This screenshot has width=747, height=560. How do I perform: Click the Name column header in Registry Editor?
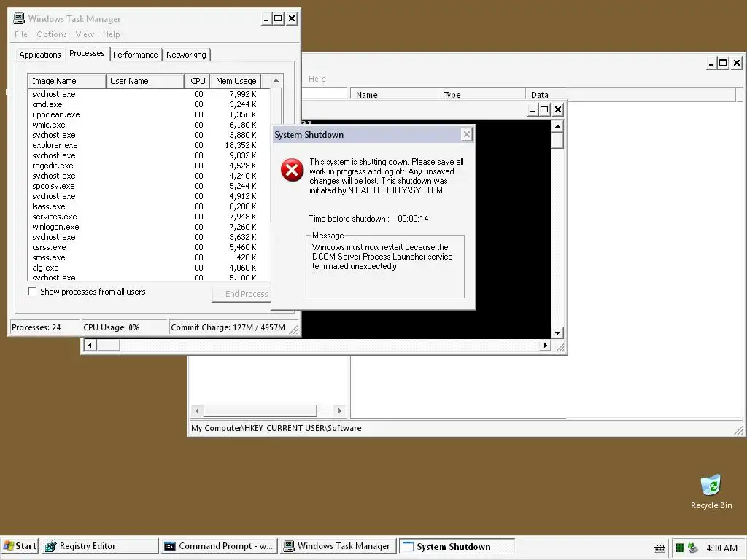[394, 95]
